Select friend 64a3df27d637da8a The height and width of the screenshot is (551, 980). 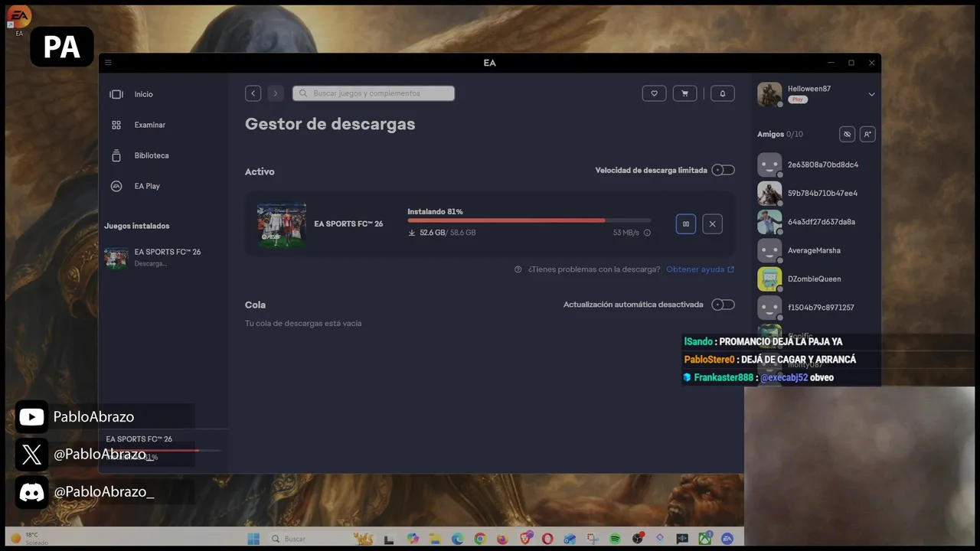click(x=816, y=222)
